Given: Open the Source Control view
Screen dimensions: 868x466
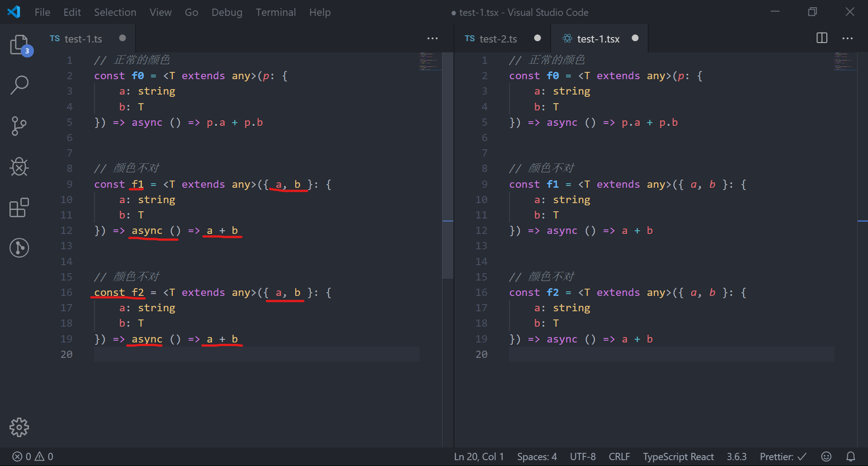Looking at the screenshot, I should (19, 126).
